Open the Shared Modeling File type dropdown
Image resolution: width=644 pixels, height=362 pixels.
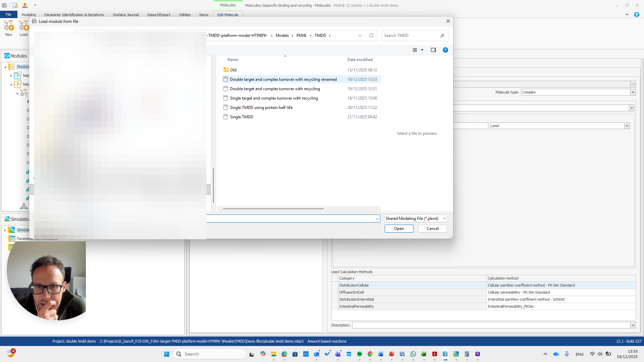[x=444, y=218]
